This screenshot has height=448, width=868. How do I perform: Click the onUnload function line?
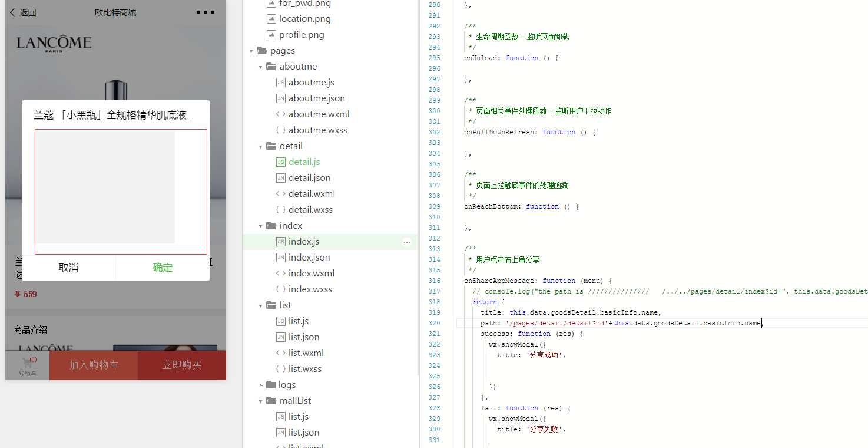[511, 58]
